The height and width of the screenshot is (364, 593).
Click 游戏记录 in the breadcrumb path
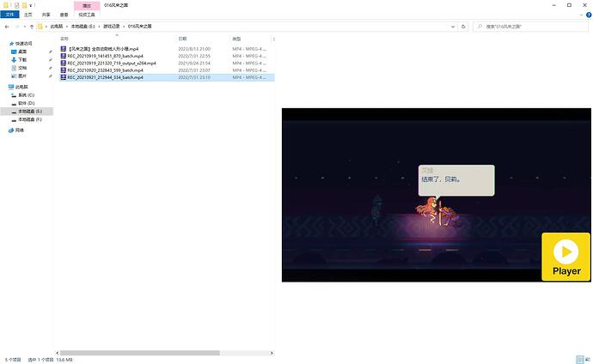[113, 27]
